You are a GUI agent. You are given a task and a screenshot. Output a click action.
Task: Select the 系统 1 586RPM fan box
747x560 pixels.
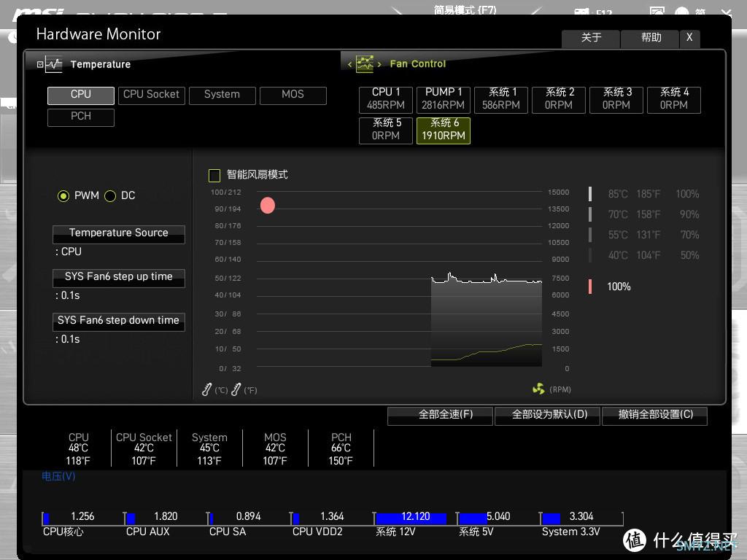pos(500,98)
